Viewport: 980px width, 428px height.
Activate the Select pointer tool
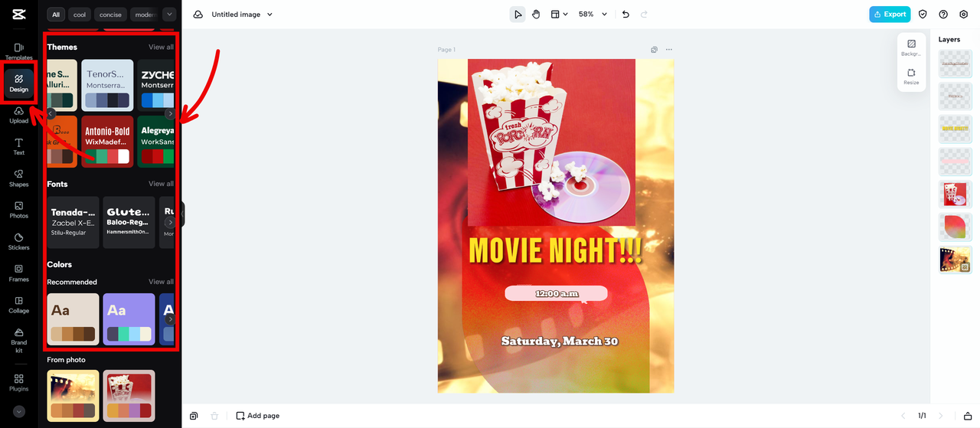click(x=518, y=14)
